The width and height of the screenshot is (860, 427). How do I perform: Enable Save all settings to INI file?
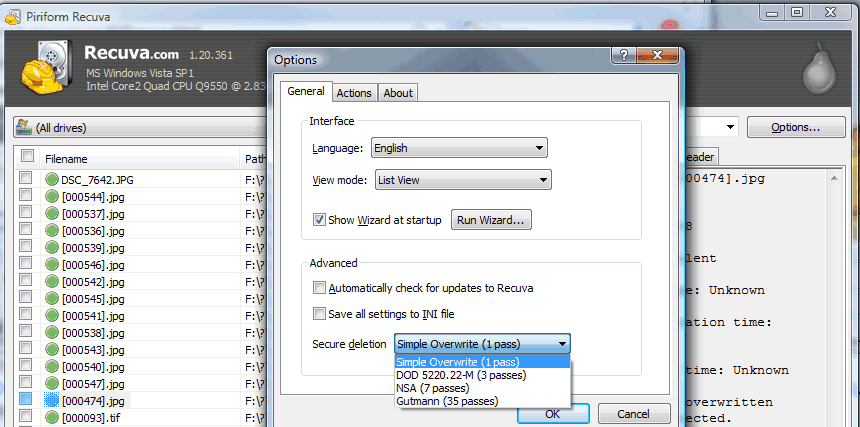(319, 314)
